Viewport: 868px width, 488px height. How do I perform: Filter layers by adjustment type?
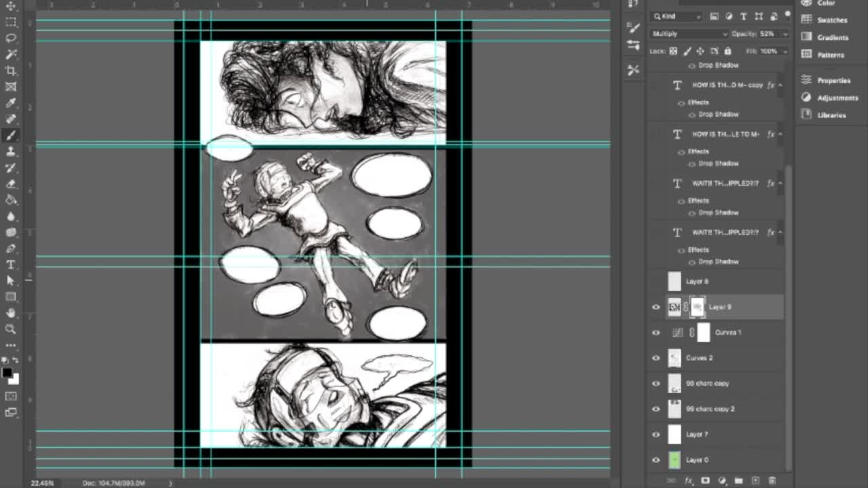tap(729, 16)
